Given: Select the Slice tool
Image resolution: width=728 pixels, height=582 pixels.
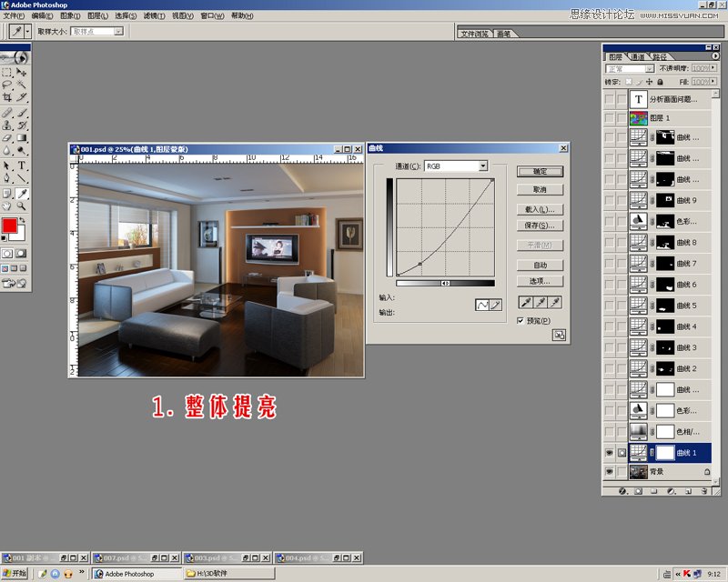Looking at the screenshot, I should [21, 97].
